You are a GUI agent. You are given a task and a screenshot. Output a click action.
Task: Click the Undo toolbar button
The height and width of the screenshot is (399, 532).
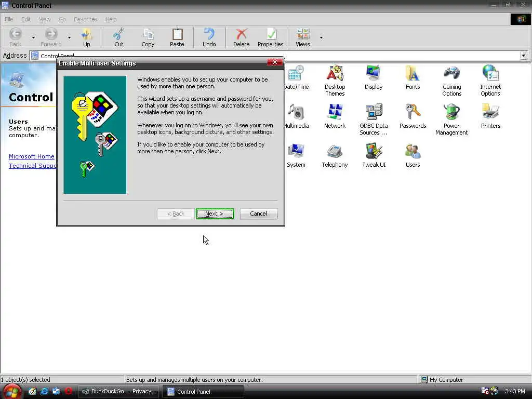click(209, 37)
